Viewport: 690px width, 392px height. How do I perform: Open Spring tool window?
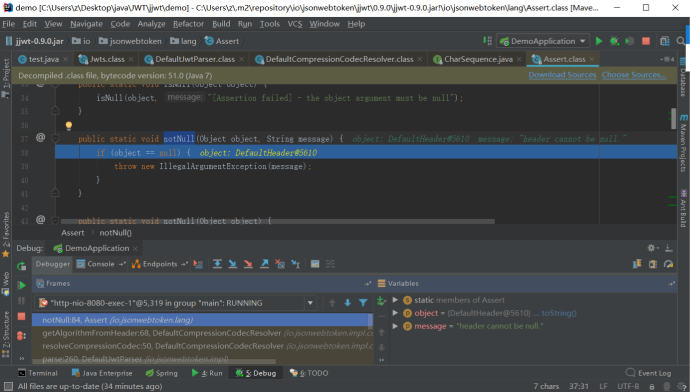[x=161, y=373]
